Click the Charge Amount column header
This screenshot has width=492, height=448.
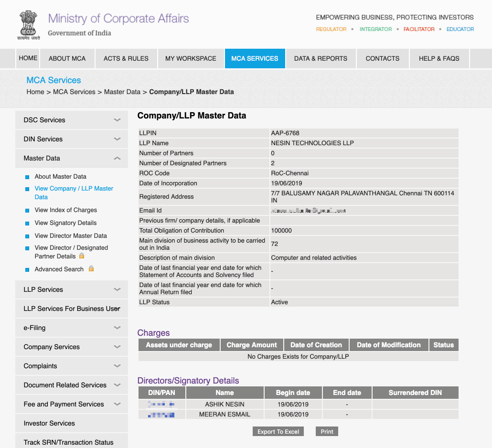click(252, 345)
